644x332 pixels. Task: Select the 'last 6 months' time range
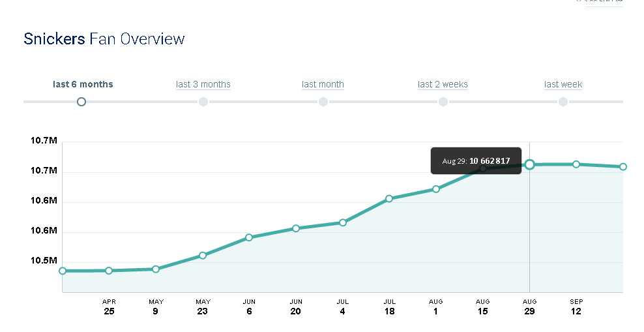[x=83, y=84]
